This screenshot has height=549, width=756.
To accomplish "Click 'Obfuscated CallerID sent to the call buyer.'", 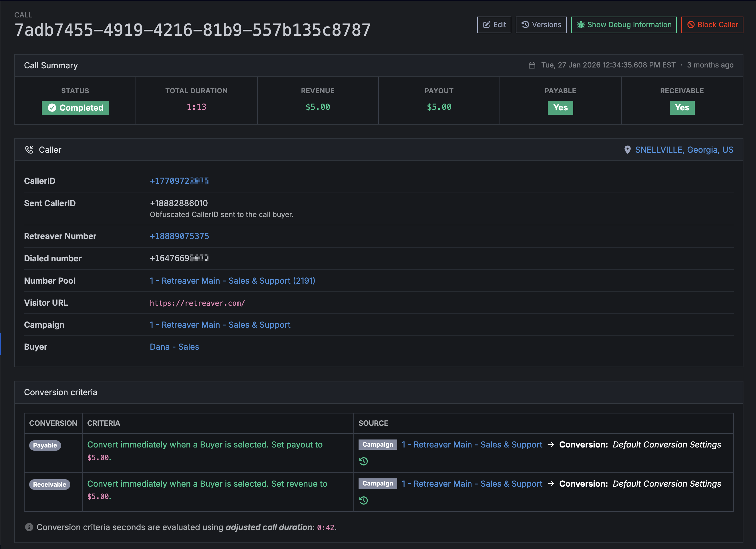I will click(221, 214).
